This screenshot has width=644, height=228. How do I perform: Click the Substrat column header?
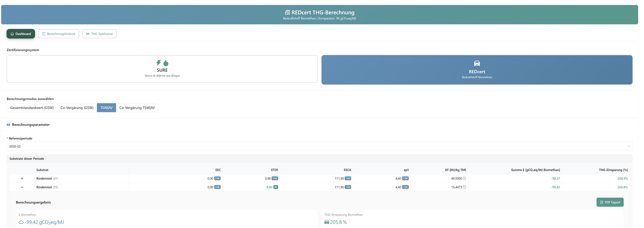tap(42, 170)
